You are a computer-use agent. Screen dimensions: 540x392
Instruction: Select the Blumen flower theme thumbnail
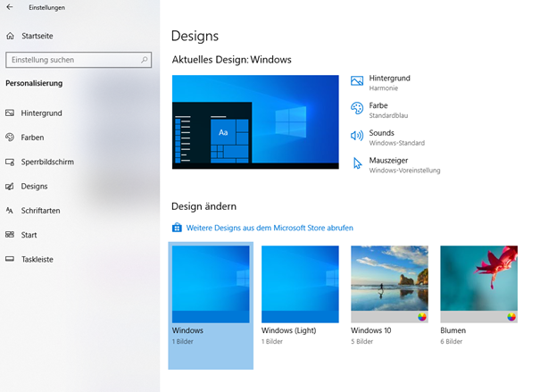[478, 284]
